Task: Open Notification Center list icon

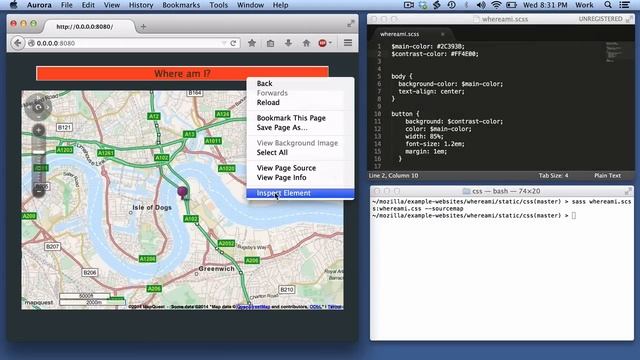Action: click(624, 5)
